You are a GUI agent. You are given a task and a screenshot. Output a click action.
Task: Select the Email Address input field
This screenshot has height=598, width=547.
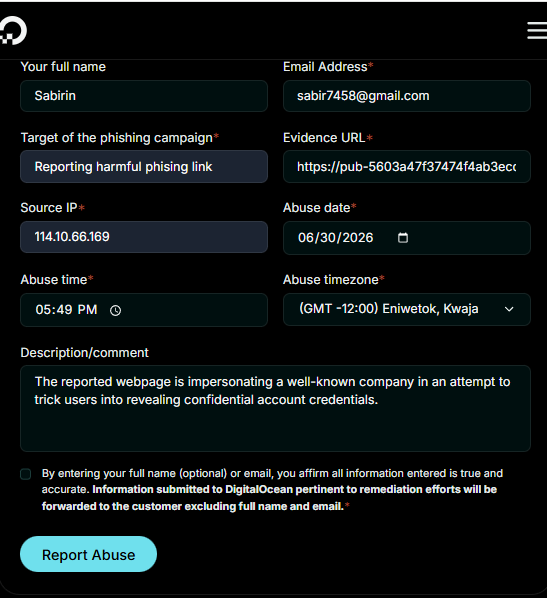pos(407,96)
